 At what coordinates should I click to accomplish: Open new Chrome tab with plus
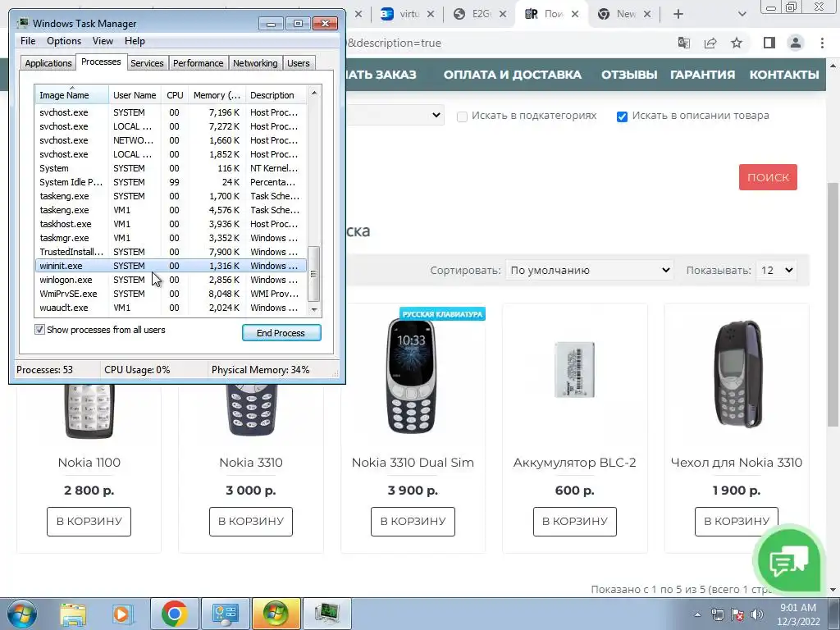point(678,14)
